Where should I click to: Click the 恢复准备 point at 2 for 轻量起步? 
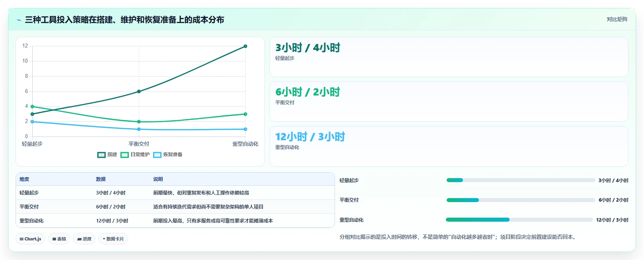[32, 122]
